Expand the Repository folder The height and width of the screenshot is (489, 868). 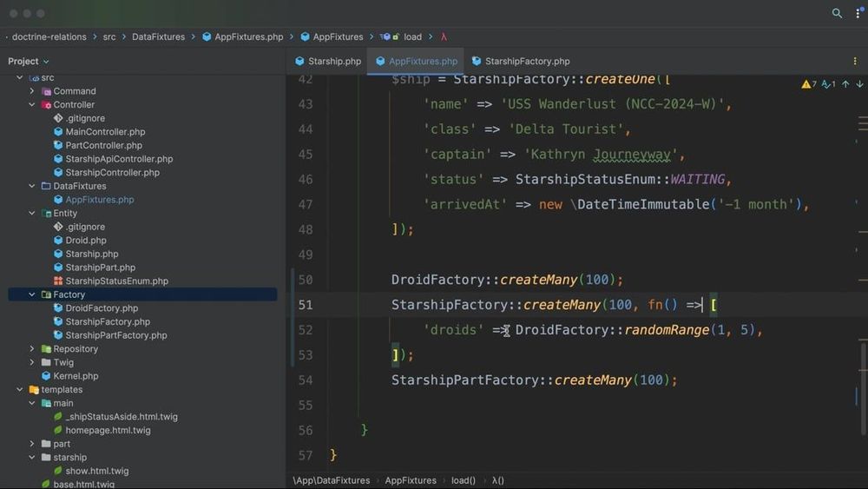31,349
